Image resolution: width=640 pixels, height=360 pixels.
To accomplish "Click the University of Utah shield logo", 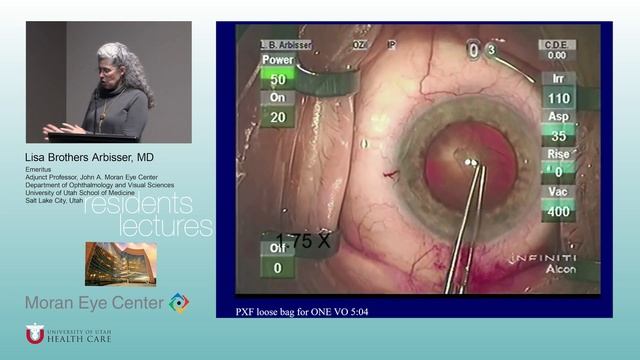I will tap(35, 334).
